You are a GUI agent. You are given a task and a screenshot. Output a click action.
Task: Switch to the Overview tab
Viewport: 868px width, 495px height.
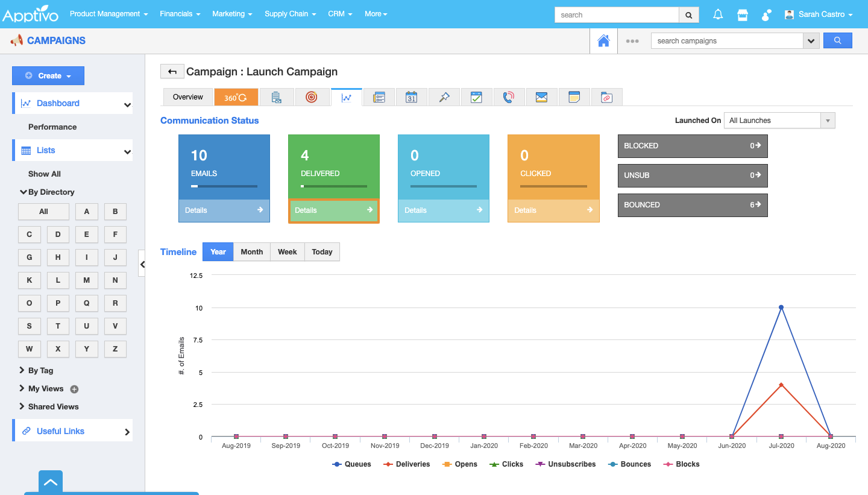click(x=187, y=97)
